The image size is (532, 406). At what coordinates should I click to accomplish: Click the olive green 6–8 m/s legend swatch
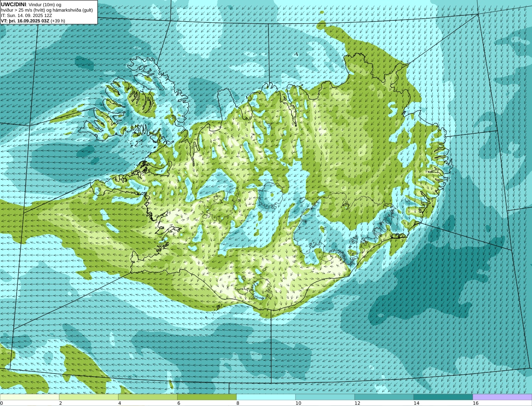tap(207, 397)
